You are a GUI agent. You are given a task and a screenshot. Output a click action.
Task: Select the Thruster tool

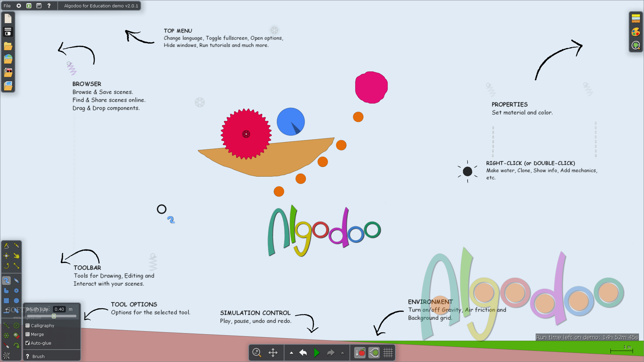click(16, 336)
